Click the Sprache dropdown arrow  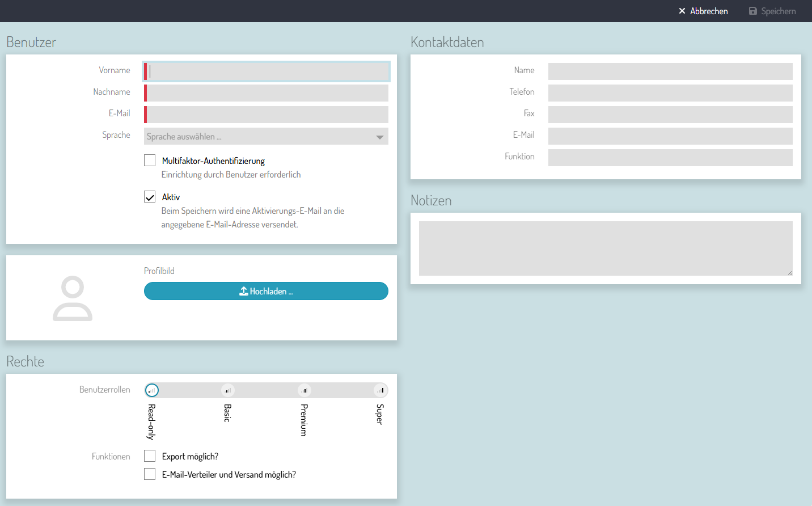pyautogui.click(x=379, y=137)
